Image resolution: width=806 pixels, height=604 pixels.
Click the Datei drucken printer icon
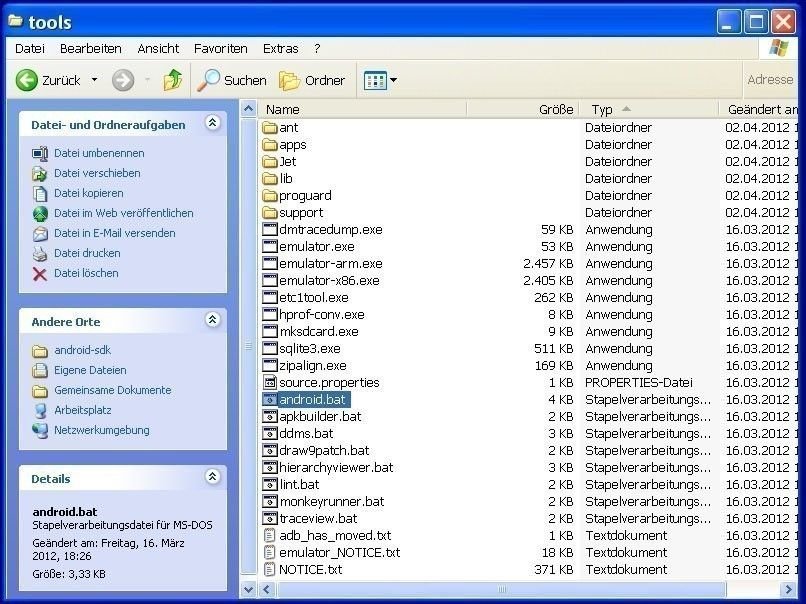pyautogui.click(x=40, y=253)
